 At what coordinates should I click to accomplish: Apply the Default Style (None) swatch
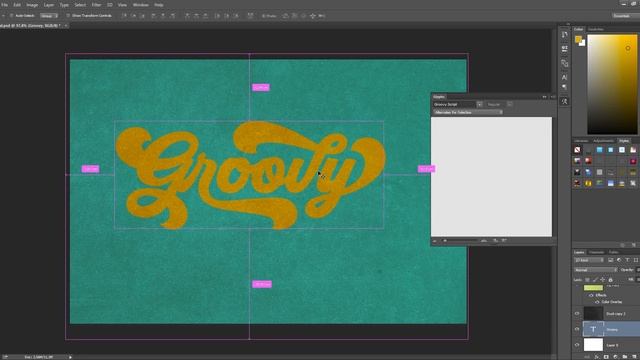[577, 150]
